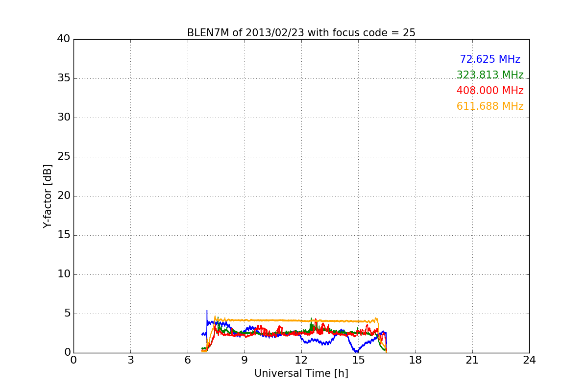Click y-axis tick label 40
The image size is (588, 392).
pos(64,39)
